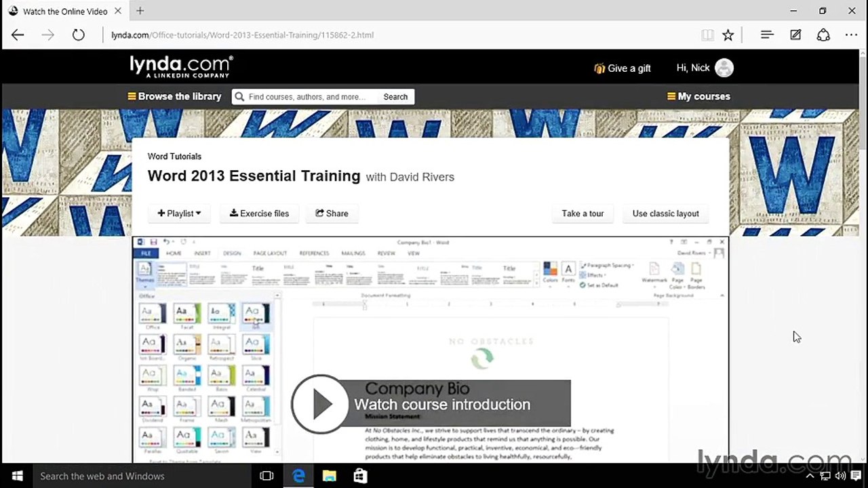Screen dimensions: 868x488
Task: Click the address bar URL
Action: 242,35
